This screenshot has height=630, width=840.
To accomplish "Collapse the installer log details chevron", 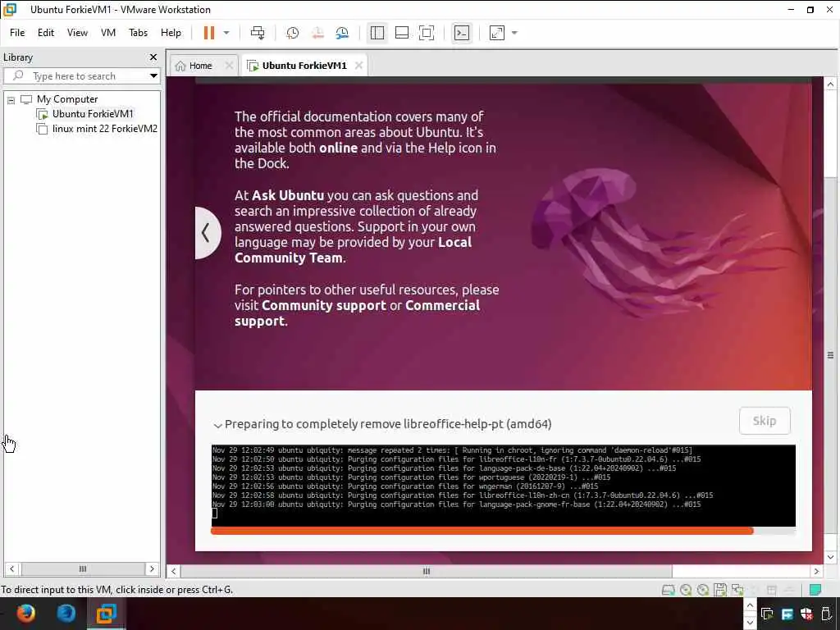I will (217, 426).
